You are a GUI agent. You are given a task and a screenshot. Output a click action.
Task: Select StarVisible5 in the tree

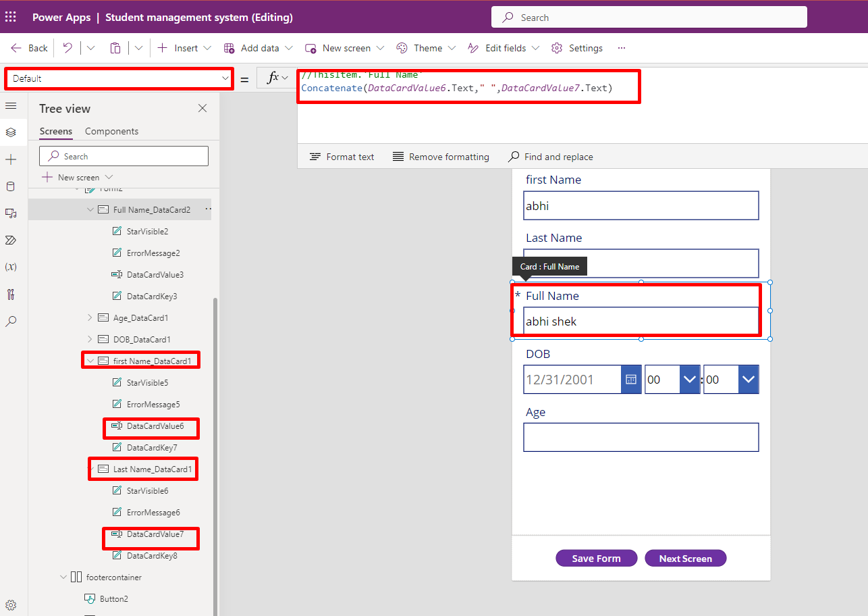147,383
